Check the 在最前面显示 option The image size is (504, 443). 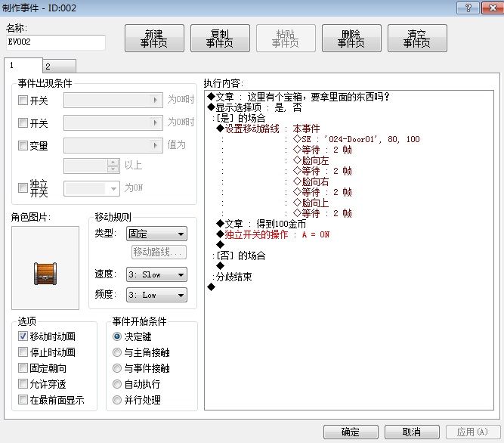point(23,400)
